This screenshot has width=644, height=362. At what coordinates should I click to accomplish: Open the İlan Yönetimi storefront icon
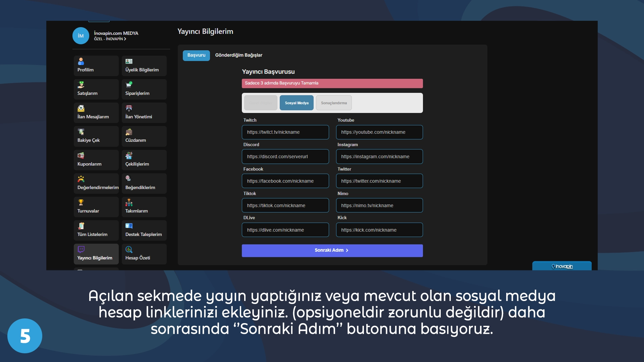coord(129,108)
